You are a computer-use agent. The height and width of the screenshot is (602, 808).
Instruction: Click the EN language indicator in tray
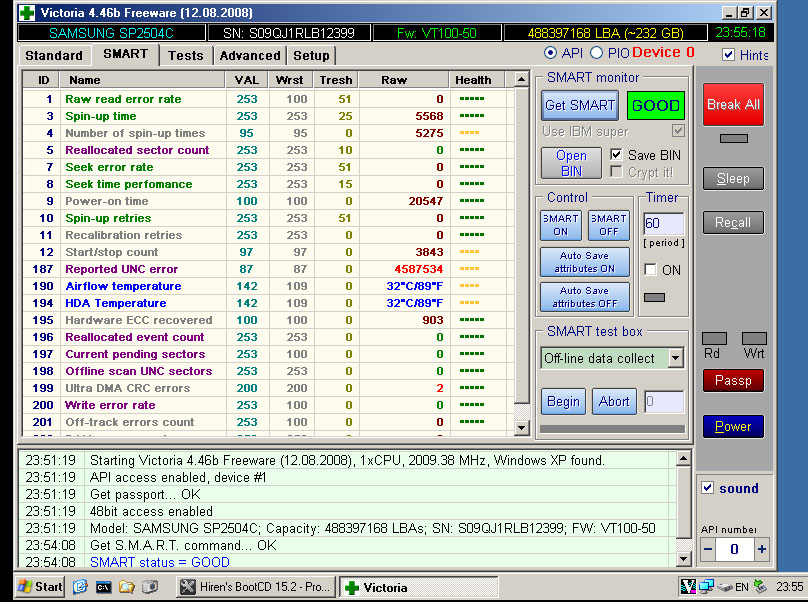742,587
